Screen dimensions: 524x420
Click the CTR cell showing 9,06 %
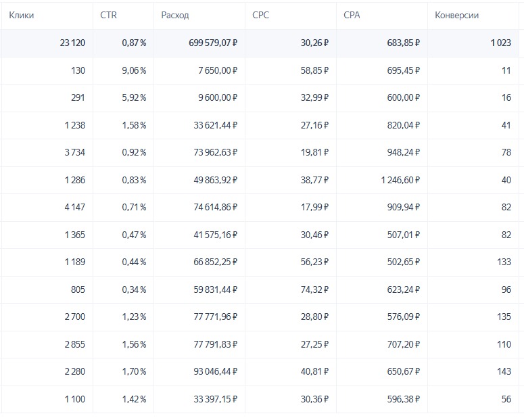pos(134,70)
